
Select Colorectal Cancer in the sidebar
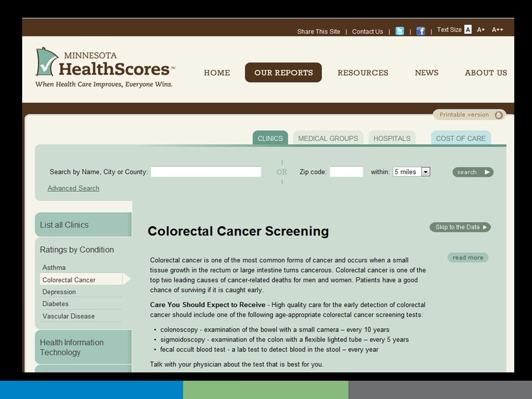(81, 279)
